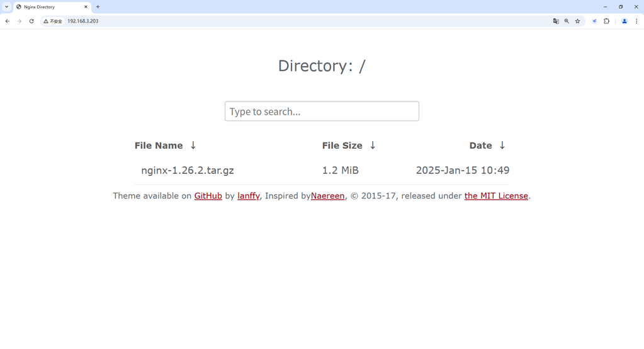Click the 1.2 MiB size cell

340,170
